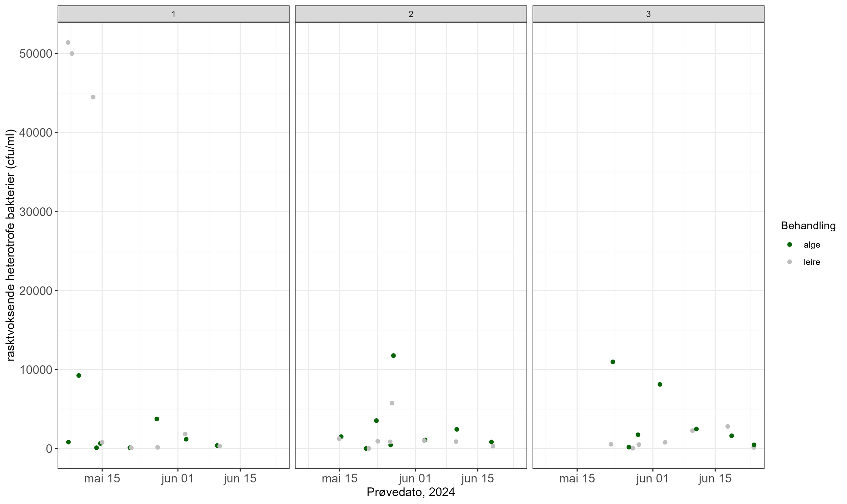Click facet header labeled 3
Screen dimensions: 847x504
(x=648, y=14)
